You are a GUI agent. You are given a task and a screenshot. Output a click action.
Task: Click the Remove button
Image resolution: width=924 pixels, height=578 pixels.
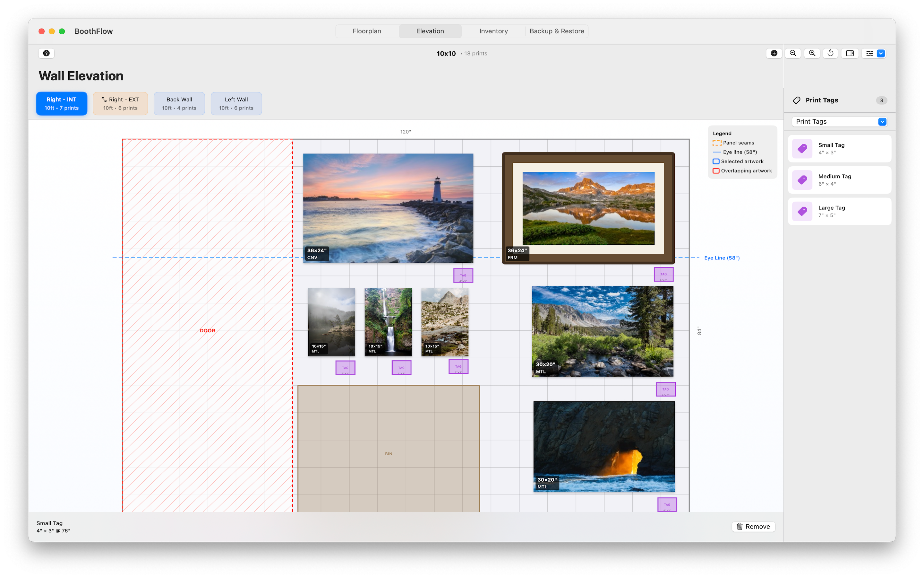[x=753, y=526]
